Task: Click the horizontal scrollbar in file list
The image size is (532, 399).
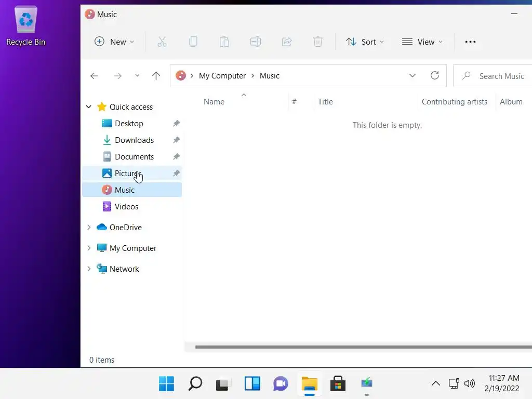Action: (x=363, y=347)
